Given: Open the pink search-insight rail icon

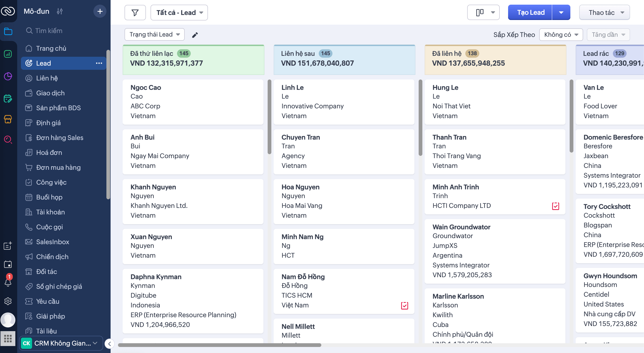Looking at the screenshot, I should [8, 139].
